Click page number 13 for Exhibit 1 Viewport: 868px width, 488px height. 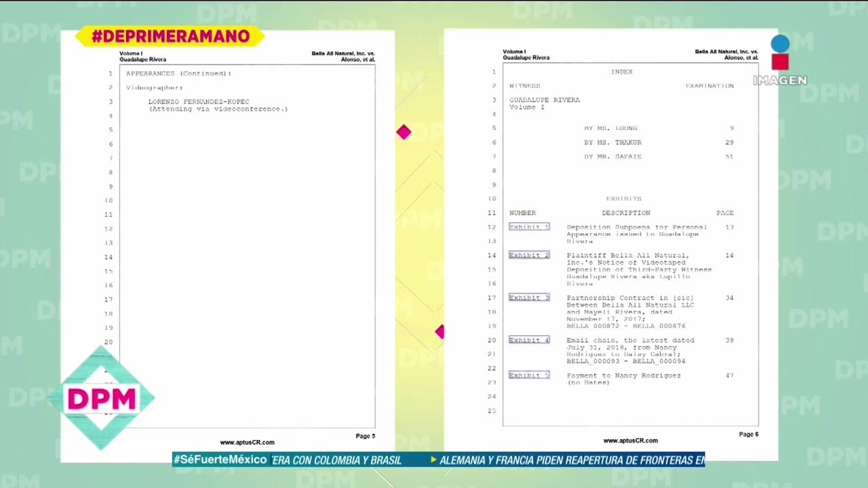click(729, 227)
